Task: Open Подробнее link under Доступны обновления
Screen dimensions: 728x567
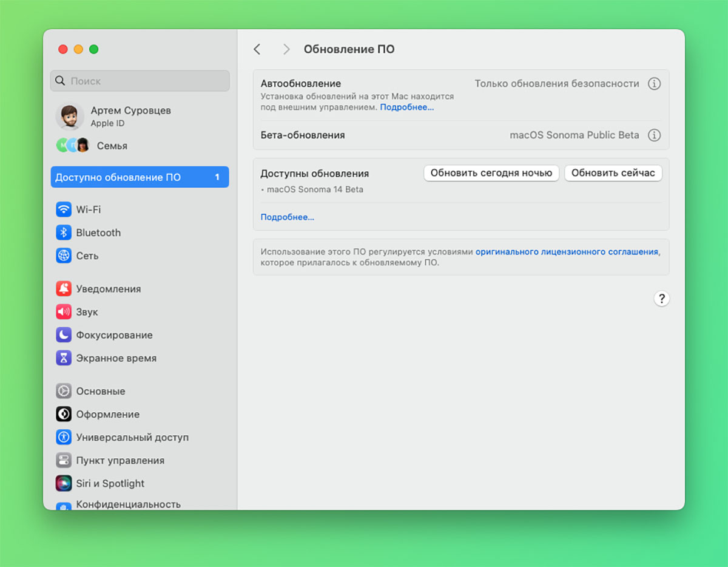Action: 287,217
